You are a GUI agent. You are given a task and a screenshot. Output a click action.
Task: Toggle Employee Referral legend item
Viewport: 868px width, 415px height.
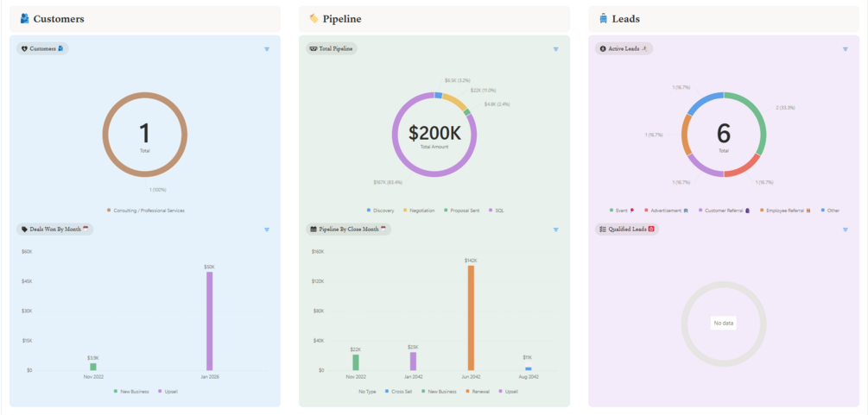pos(786,211)
